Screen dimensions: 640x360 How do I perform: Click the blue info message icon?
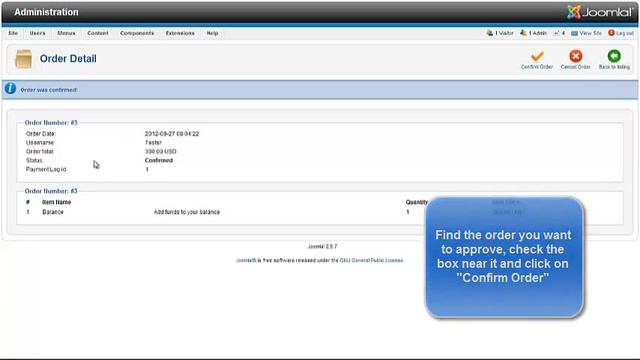pyautogui.click(x=10, y=89)
